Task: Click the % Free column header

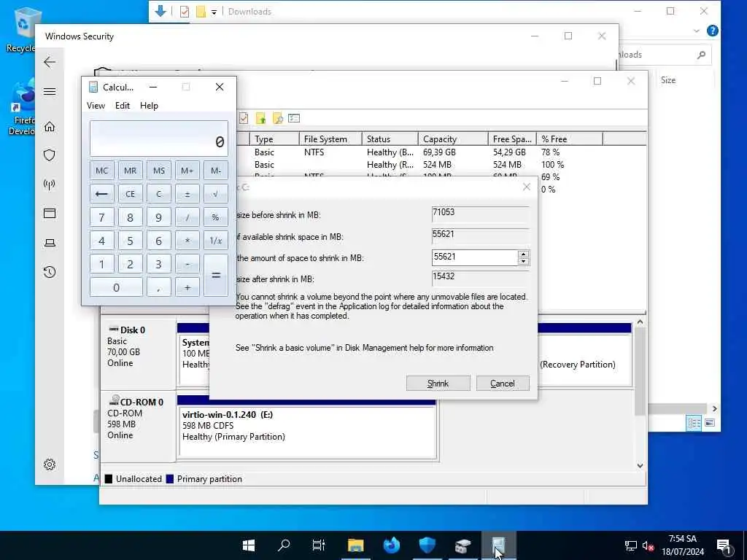Action: (569, 139)
